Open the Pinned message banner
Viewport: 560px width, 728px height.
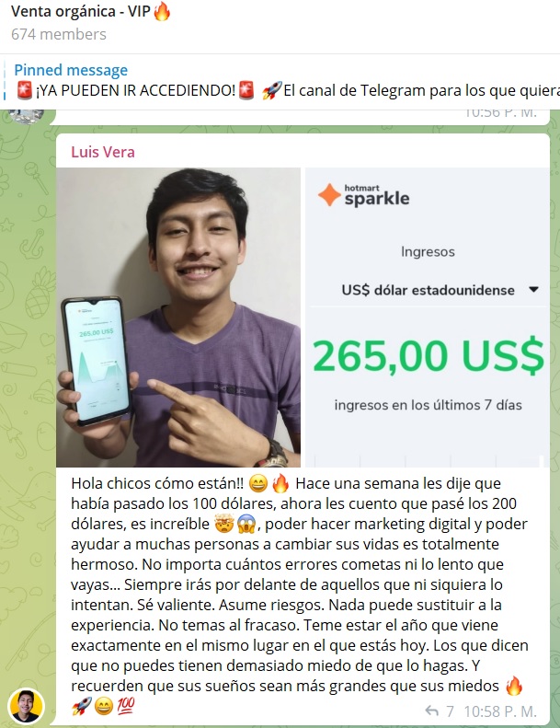[280, 81]
